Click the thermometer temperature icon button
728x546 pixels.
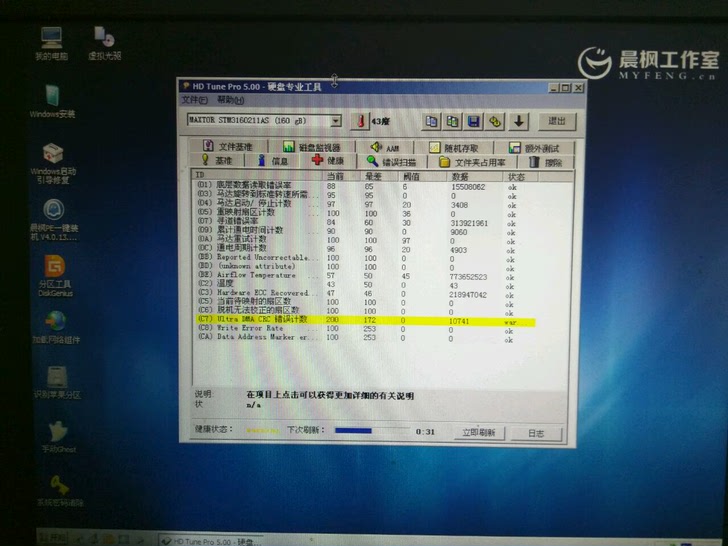359,121
